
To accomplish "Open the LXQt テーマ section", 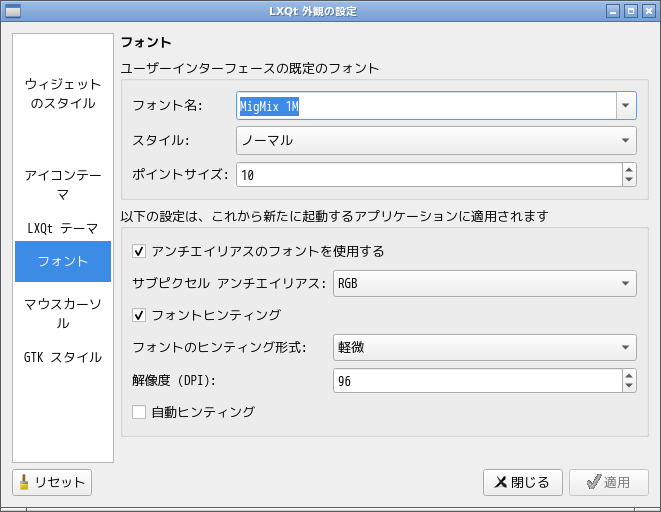I will [63, 227].
